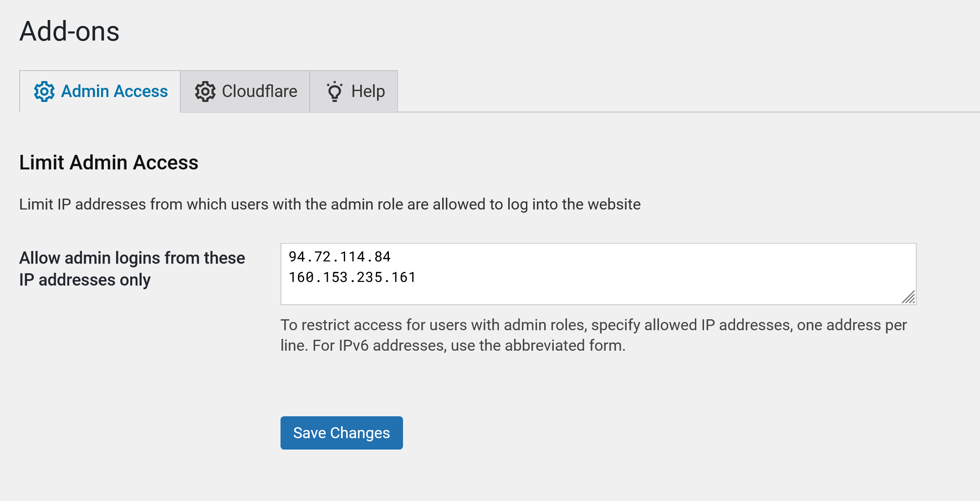Click the textarea resize handle corner
The height and width of the screenshot is (501, 980).
pos(909,297)
